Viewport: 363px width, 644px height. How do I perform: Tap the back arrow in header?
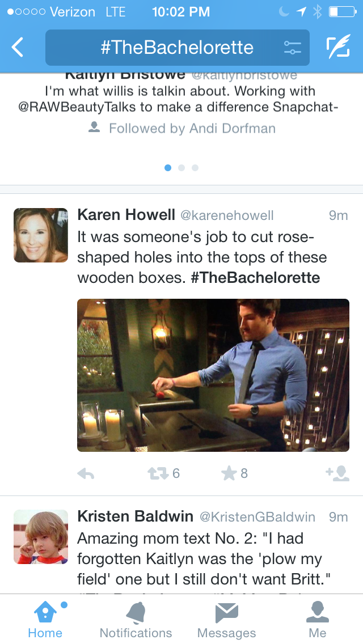(18, 48)
